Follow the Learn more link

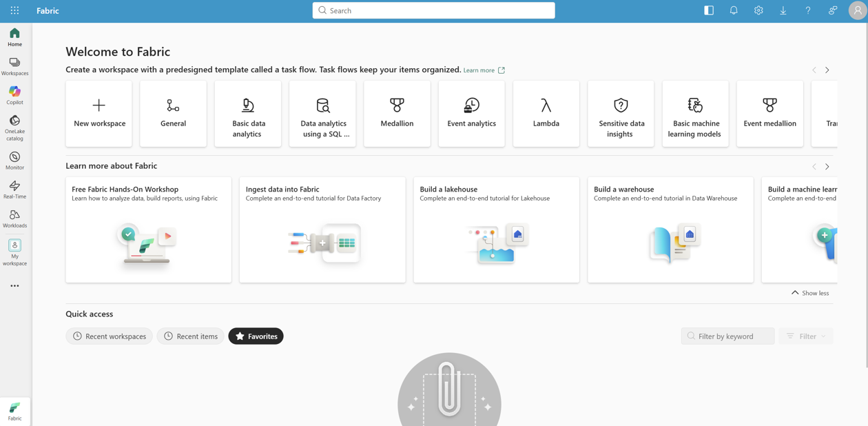click(x=479, y=70)
